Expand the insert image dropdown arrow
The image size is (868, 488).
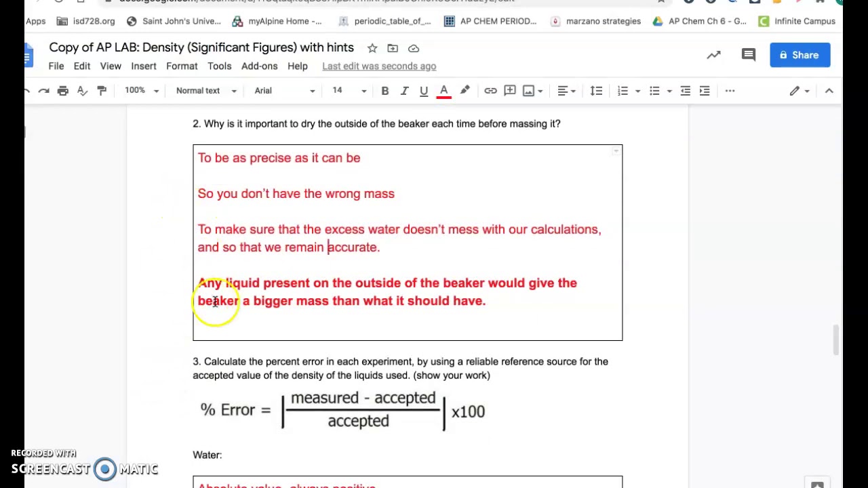pos(540,91)
